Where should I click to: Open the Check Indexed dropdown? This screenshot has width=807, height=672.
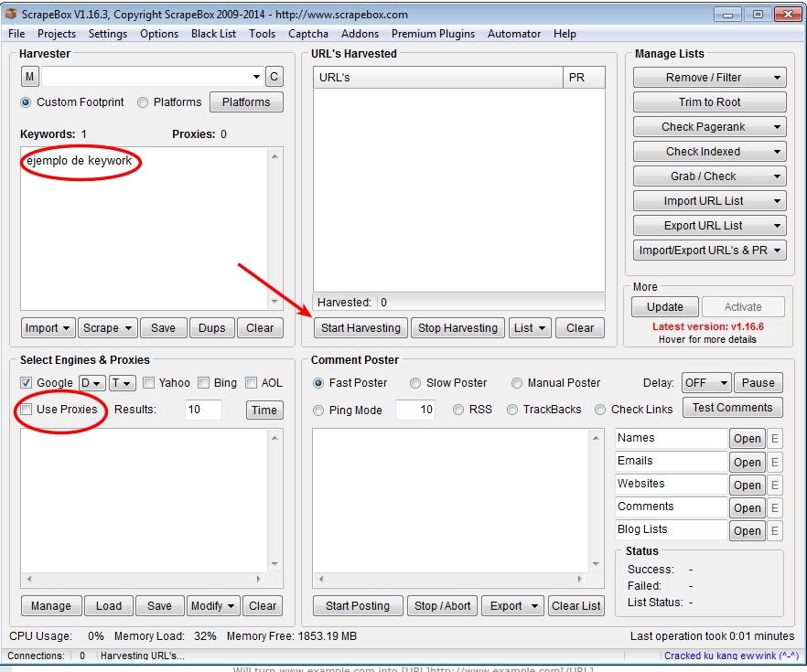(x=709, y=151)
